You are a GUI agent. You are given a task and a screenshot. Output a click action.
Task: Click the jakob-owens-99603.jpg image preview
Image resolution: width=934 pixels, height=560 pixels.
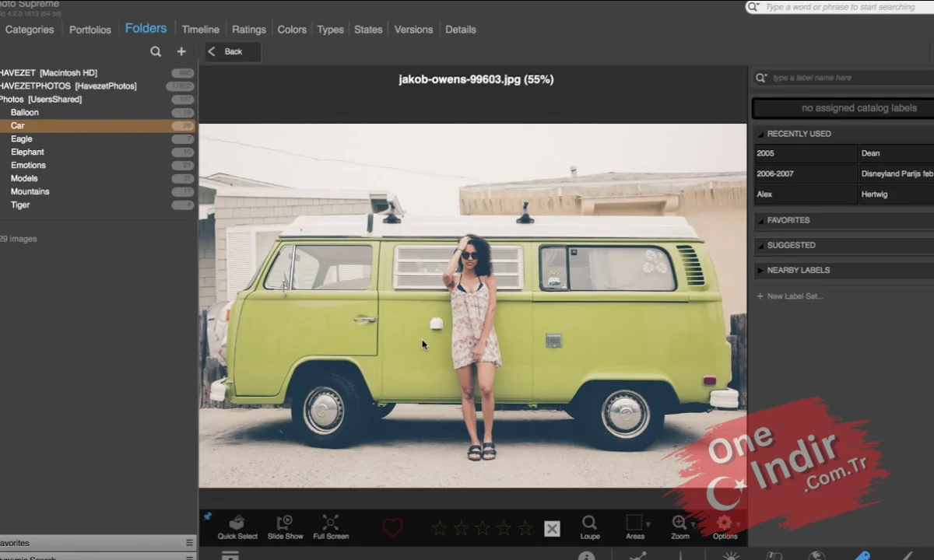(x=472, y=306)
